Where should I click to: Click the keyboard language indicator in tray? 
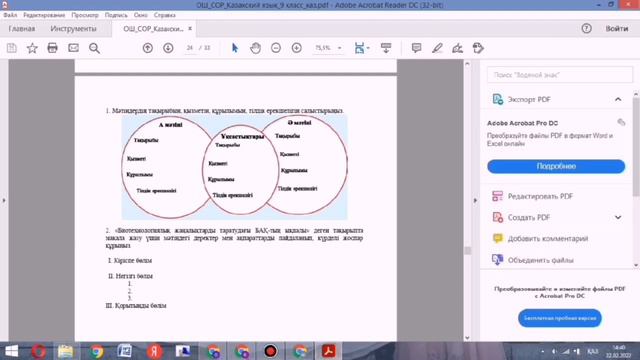[592, 351]
